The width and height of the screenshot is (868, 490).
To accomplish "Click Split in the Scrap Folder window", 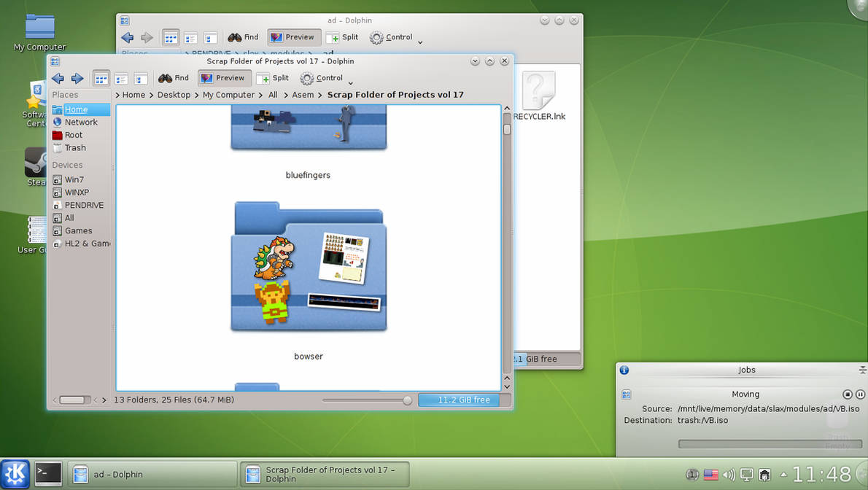I will coord(272,78).
